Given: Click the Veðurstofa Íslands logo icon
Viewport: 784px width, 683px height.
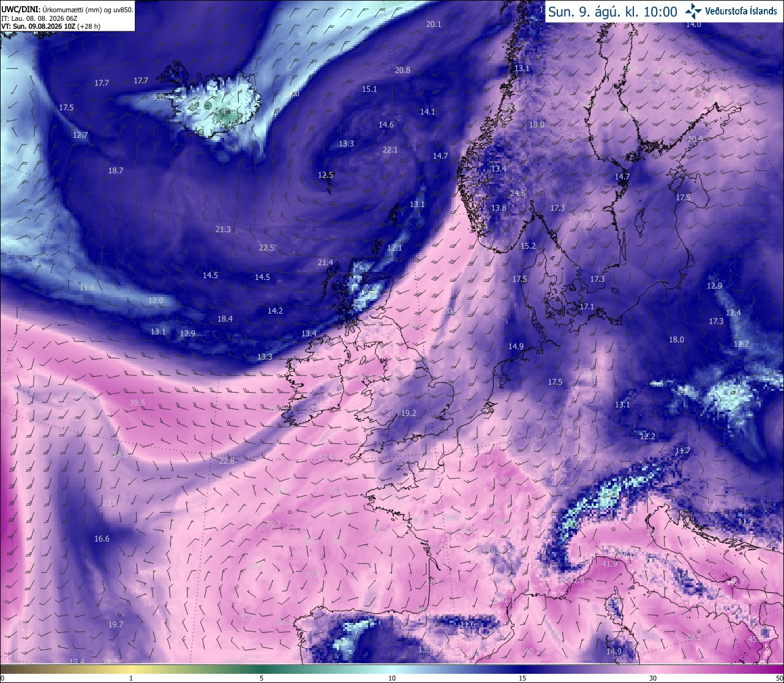Looking at the screenshot, I should [693, 10].
